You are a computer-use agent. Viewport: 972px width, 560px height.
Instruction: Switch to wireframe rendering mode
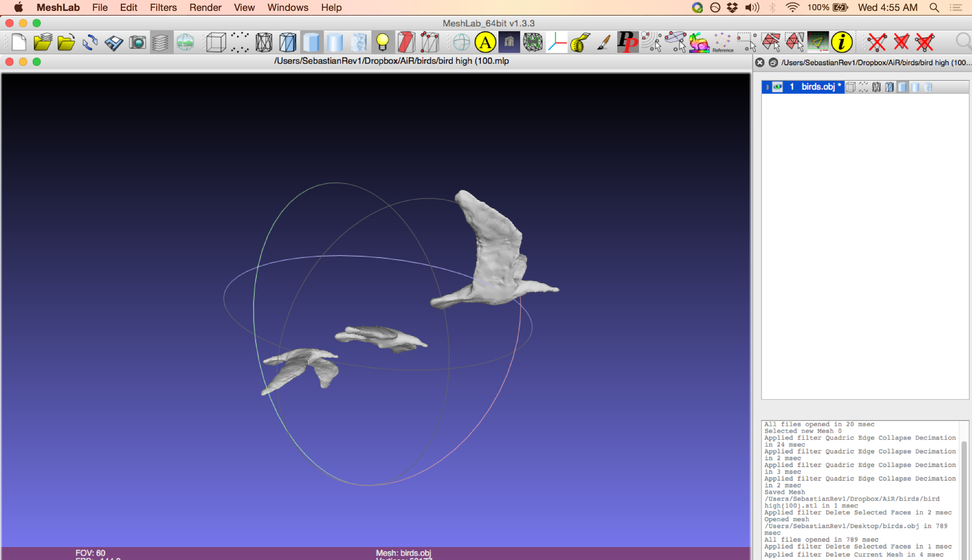[263, 42]
